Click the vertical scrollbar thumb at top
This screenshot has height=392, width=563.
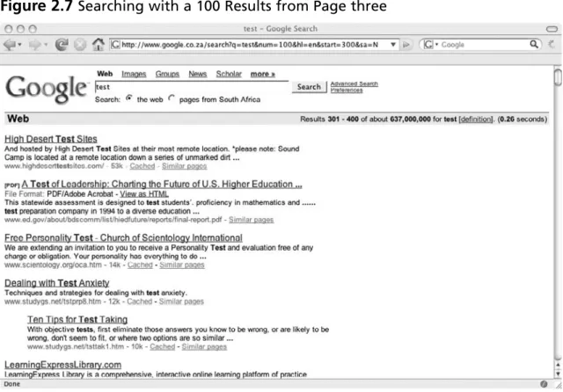(x=558, y=77)
